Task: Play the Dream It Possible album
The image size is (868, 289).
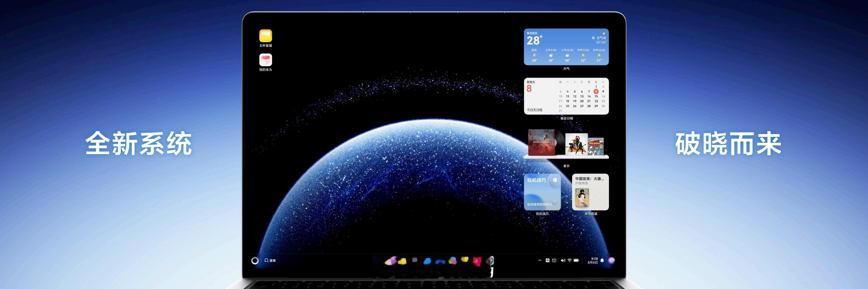Action: (541, 143)
